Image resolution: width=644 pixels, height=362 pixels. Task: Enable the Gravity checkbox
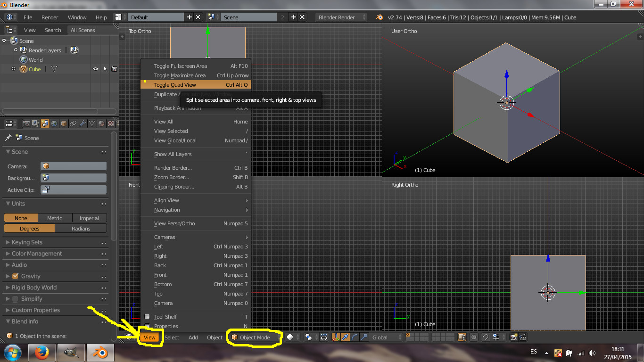click(15, 276)
